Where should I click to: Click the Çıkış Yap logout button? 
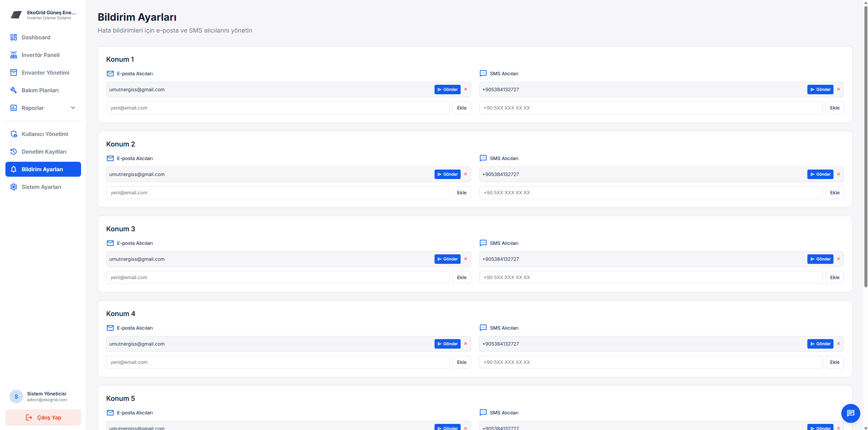pyautogui.click(x=43, y=417)
